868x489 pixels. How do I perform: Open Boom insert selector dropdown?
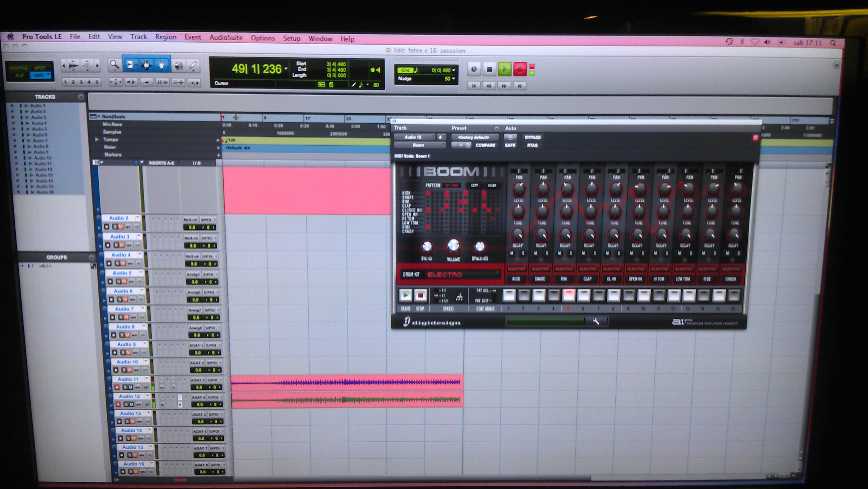[x=420, y=145]
